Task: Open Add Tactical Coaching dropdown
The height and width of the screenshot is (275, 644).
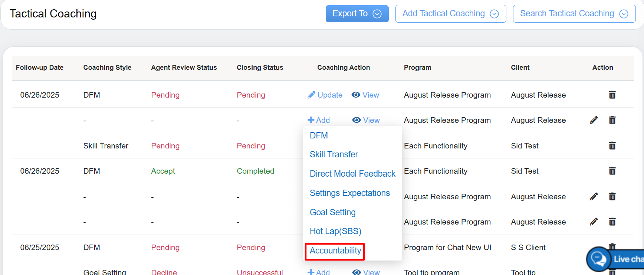Action: point(450,14)
